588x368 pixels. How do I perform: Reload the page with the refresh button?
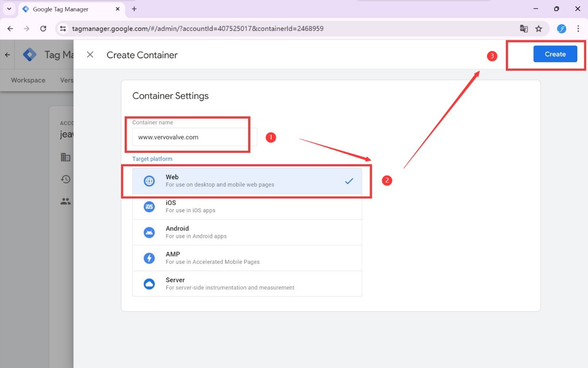click(x=43, y=29)
